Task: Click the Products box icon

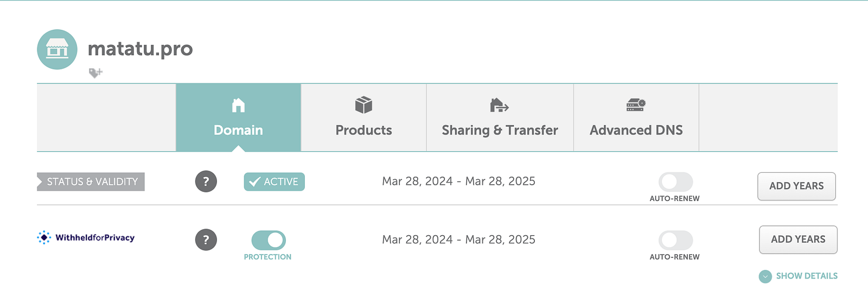Action: pos(363,105)
